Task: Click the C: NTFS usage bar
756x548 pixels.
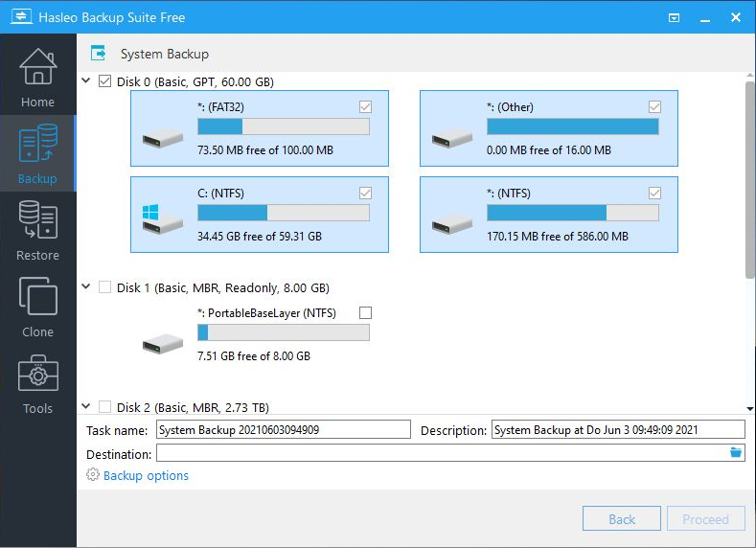Action: point(284,213)
